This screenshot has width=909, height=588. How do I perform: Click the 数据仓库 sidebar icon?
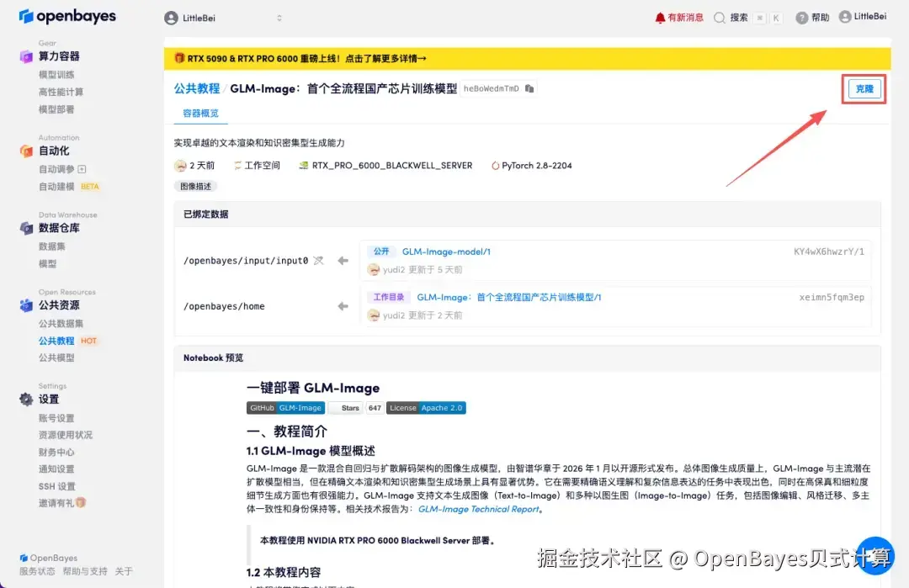26,228
